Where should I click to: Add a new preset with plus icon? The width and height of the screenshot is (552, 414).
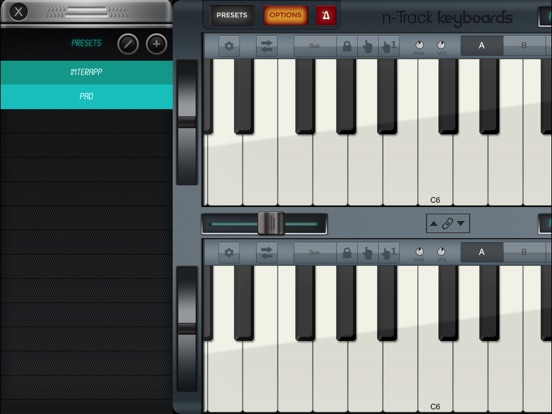tap(156, 44)
